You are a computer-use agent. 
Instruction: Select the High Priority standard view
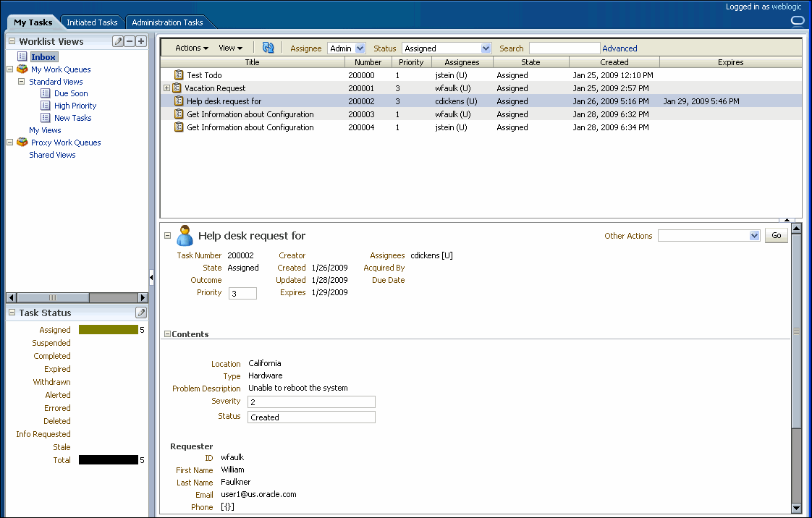[x=75, y=105]
